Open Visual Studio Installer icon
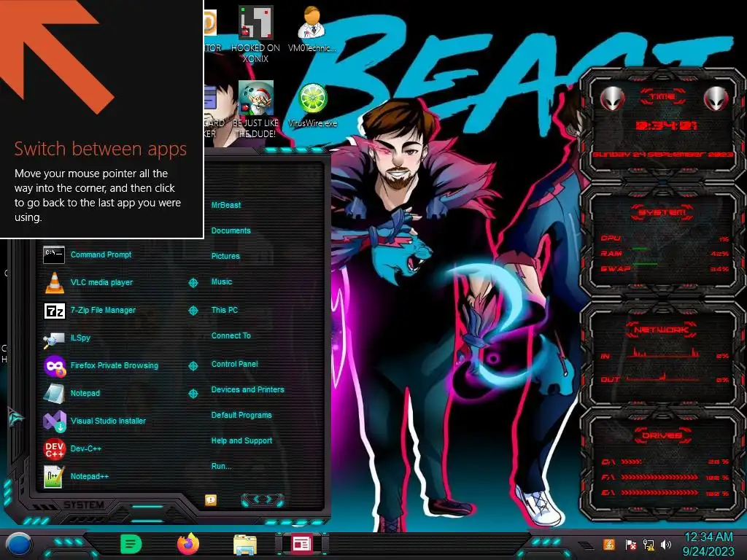 pyautogui.click(x=54, y=421)
